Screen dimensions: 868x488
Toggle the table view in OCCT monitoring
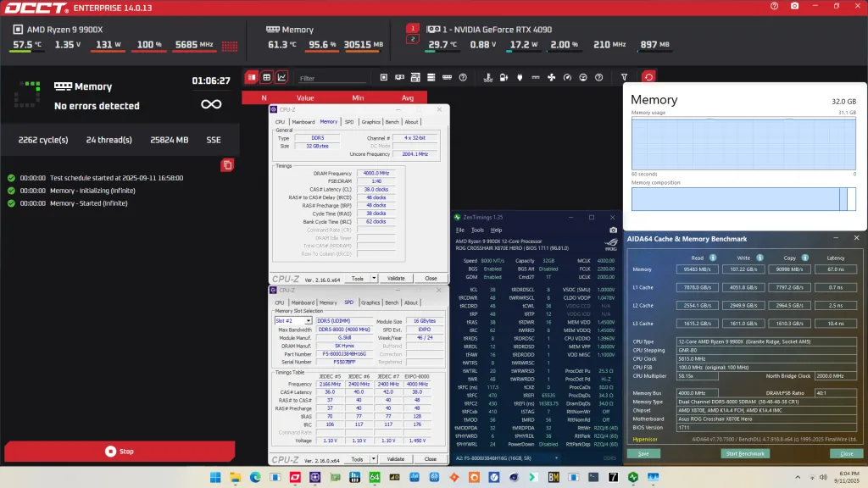pos(266,78)
